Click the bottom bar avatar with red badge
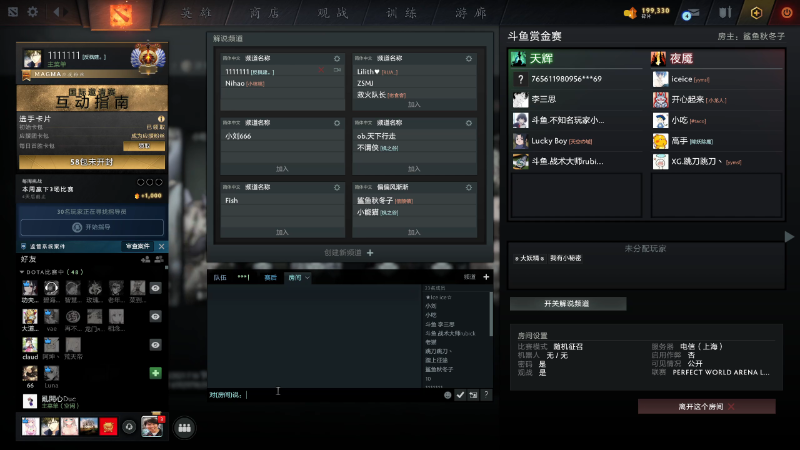 [152, 427]
